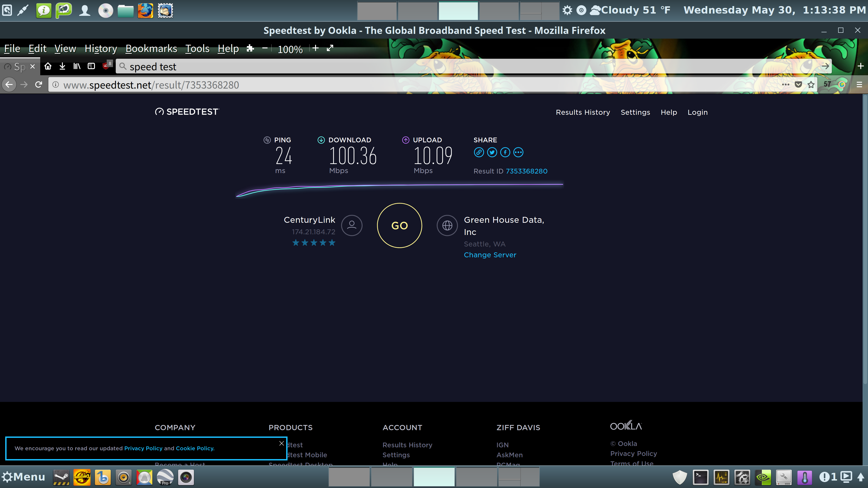The height and width of the screenshot is (488, 868).
Task: Share the result on Twitter
Action: [492, 152]
